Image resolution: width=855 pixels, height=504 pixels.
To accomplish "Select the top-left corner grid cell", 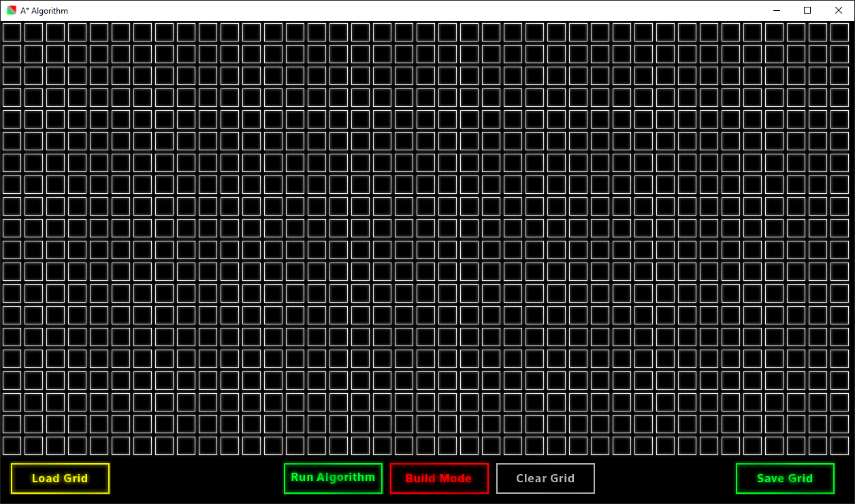I will 12,33.
